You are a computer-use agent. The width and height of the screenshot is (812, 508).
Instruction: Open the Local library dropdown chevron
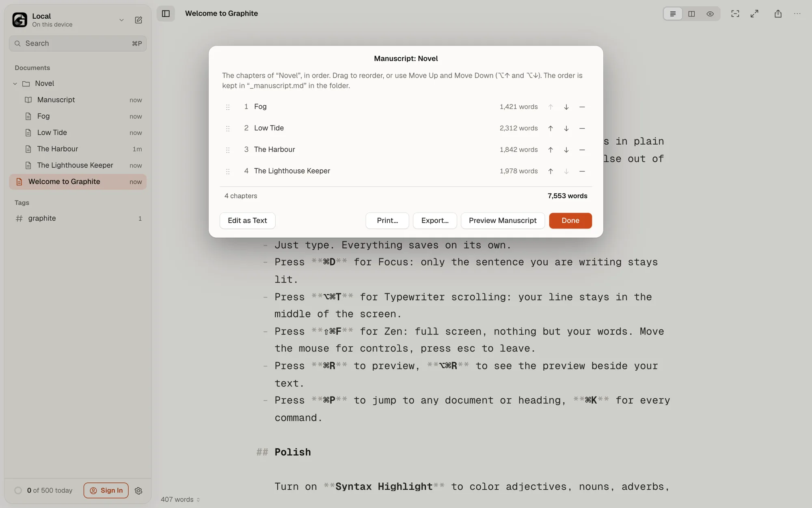tap(121, 20)
